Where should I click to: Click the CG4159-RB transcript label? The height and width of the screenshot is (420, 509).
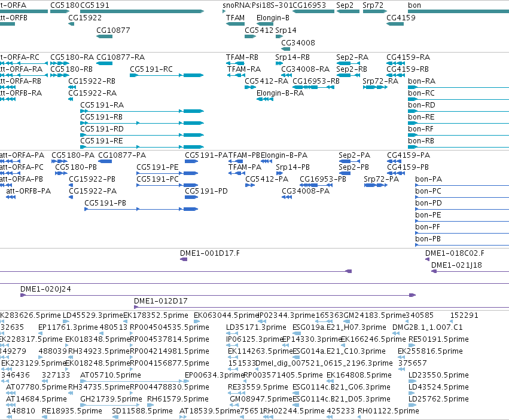[407, 69]
